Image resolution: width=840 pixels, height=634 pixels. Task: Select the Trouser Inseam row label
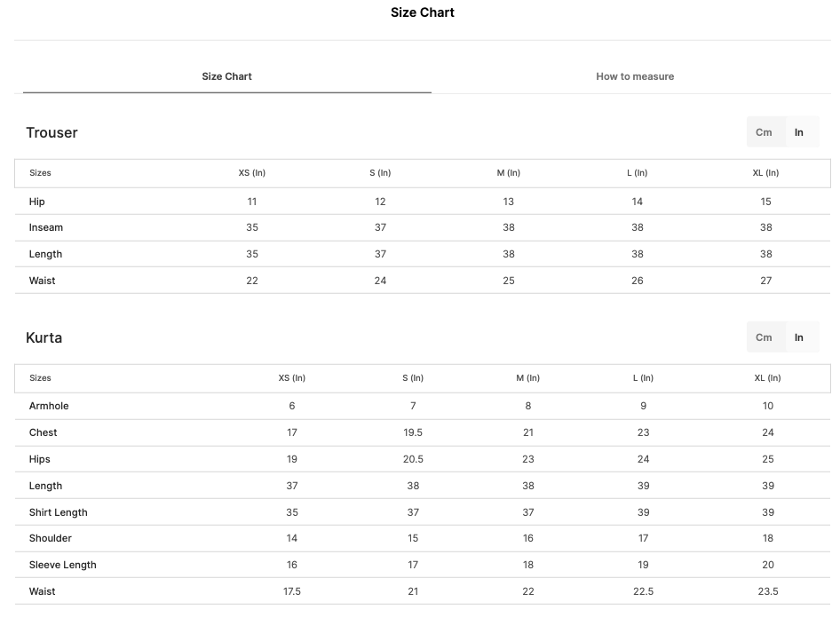(46, 227)
